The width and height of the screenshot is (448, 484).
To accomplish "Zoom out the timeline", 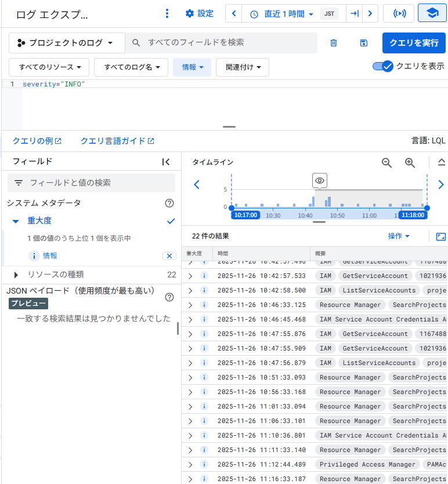I will point(386,162).
